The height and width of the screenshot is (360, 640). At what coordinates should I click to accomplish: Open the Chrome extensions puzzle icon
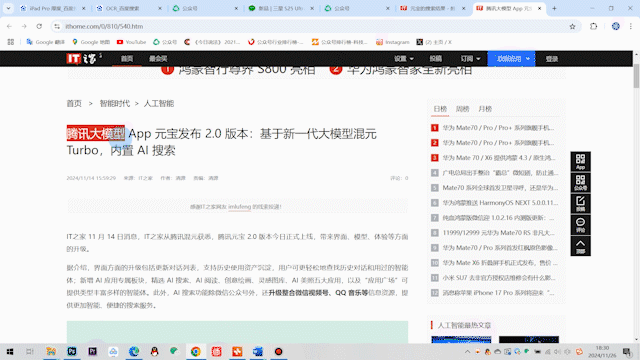point(593,26)
